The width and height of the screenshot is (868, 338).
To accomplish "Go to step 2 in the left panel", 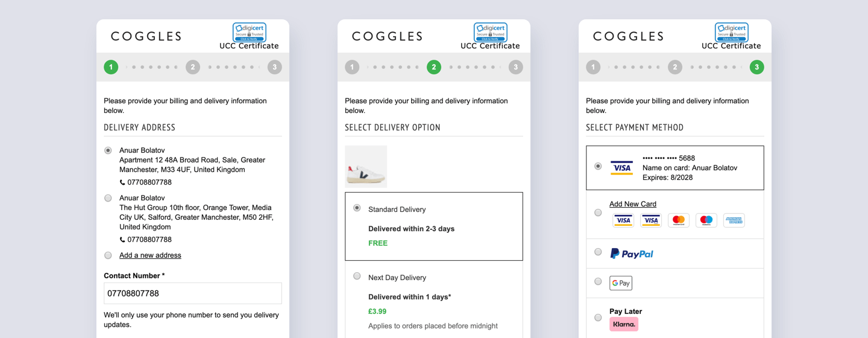I will [193, 67].
